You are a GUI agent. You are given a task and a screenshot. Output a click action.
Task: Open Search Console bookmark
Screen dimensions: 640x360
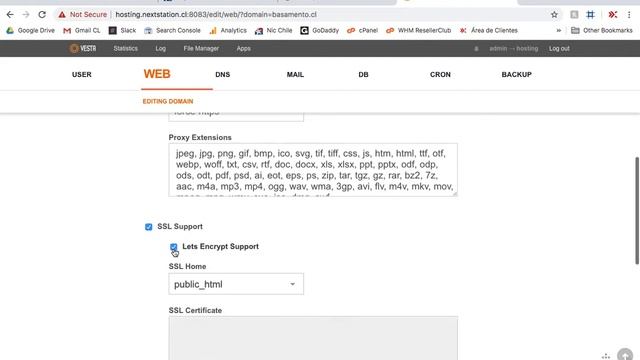click(172, 30)
